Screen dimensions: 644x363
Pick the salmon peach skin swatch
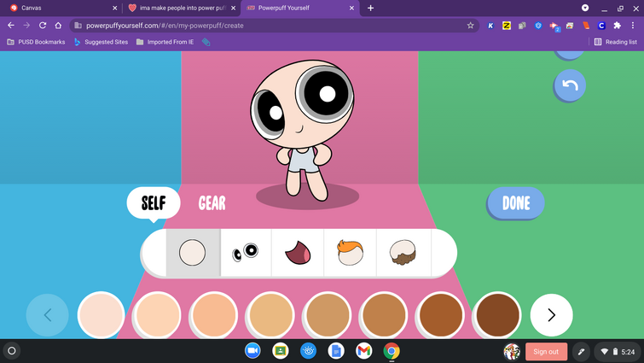tap(214, 315)
